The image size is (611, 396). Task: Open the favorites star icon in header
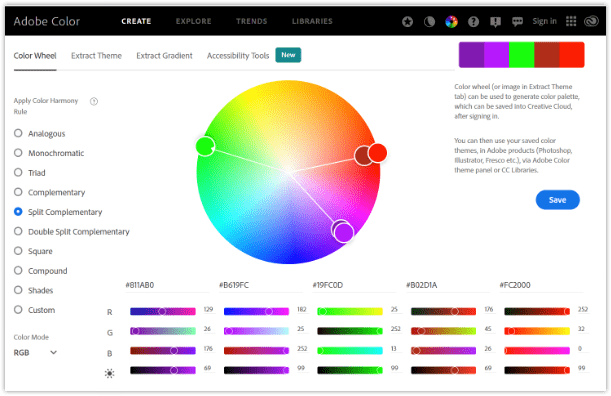407,21
